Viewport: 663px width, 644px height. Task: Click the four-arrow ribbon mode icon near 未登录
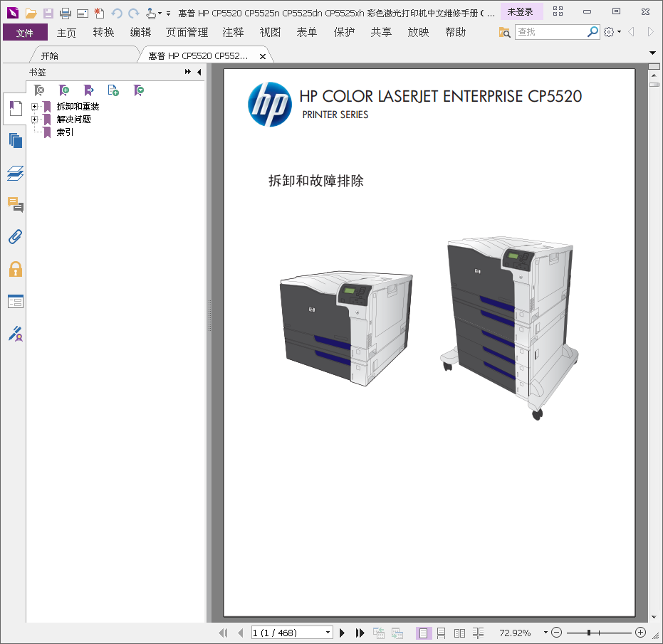tap(558, 11)
